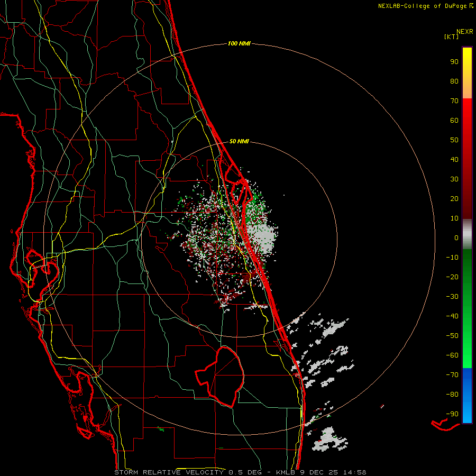The width and height of the screenshot is (476, 476).
Task: Pick the gray zero-velocity band of colorbar
Action: coord(467,234)
